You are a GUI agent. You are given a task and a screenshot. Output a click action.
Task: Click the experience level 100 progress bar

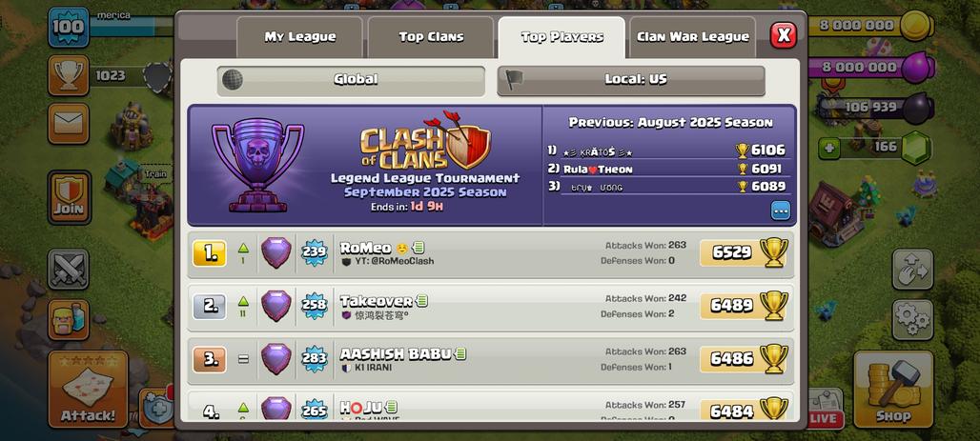133,26
